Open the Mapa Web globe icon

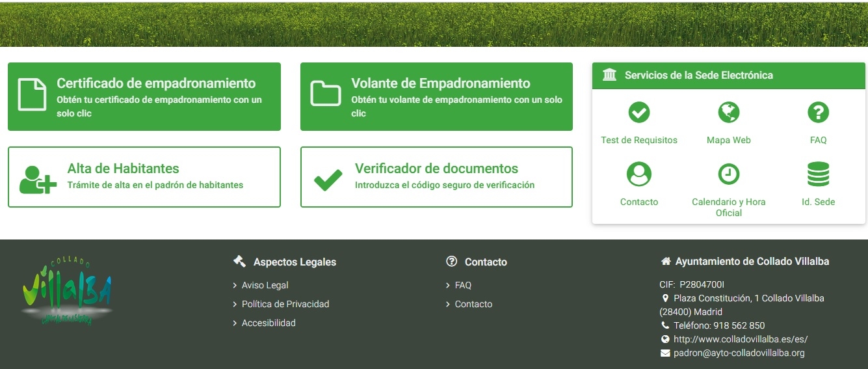click(x=728, y=113)
